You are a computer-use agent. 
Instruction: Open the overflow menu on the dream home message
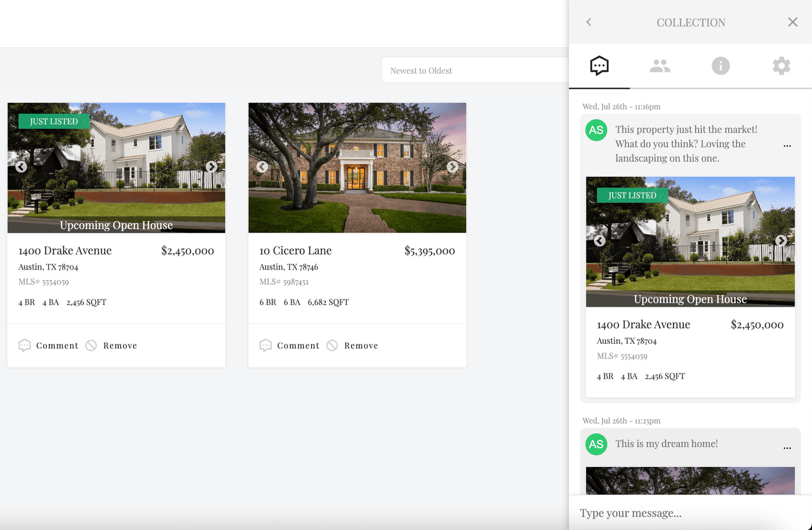(x=787, y=447)
